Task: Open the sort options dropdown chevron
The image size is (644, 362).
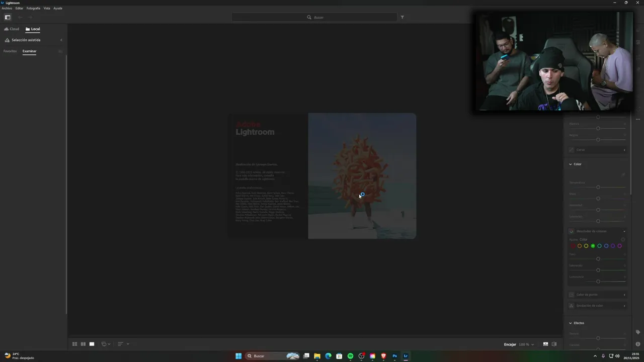Action: pyautogui.click(x=128, y=344)
